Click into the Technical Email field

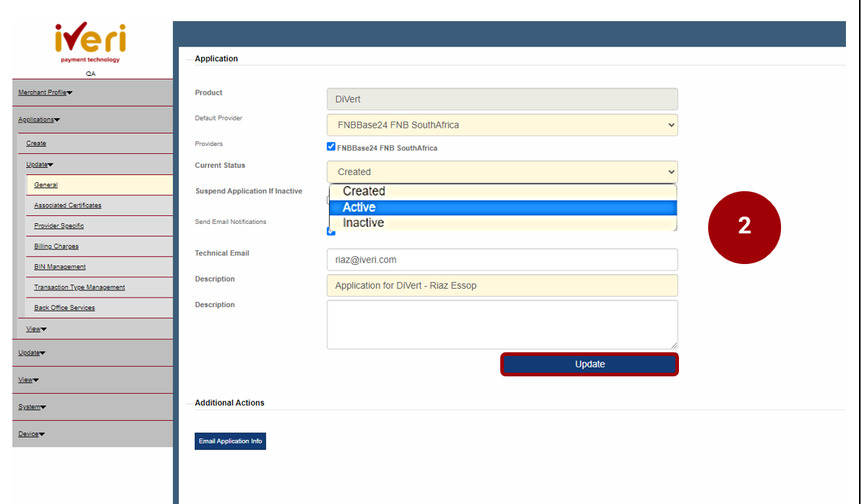pyautogui.click(x=502, y=260)
